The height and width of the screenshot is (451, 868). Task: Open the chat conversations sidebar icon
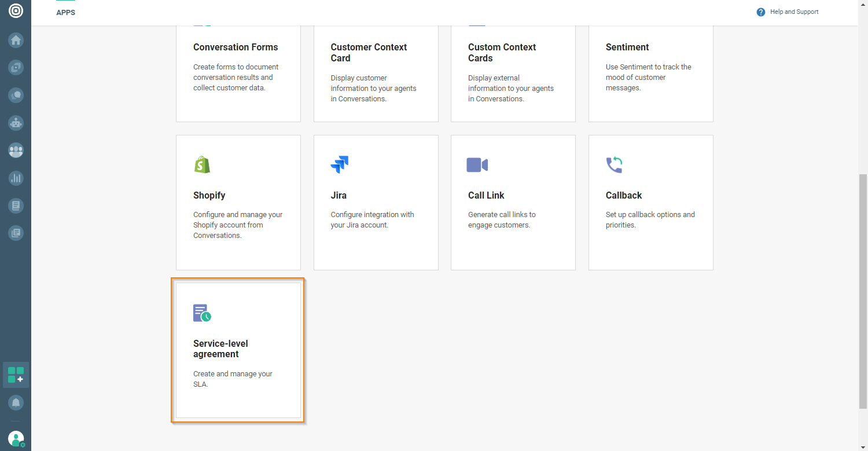[x=16, y=95]
